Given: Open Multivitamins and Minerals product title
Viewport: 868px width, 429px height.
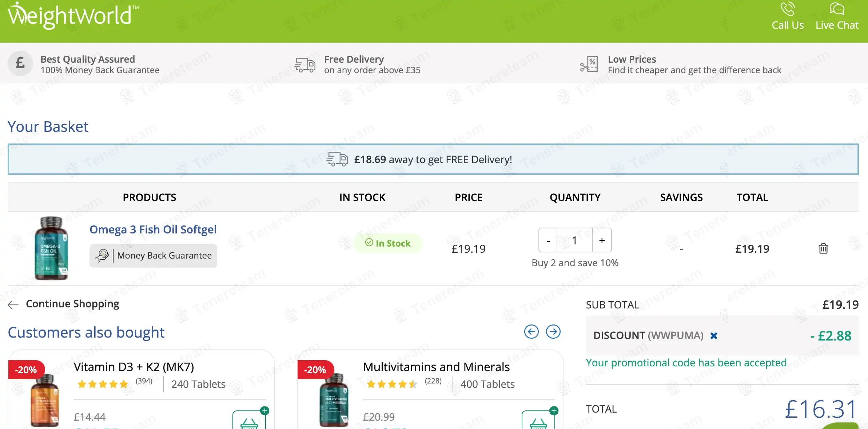Looking at the screenshot, I should click(x=436, y=367).
